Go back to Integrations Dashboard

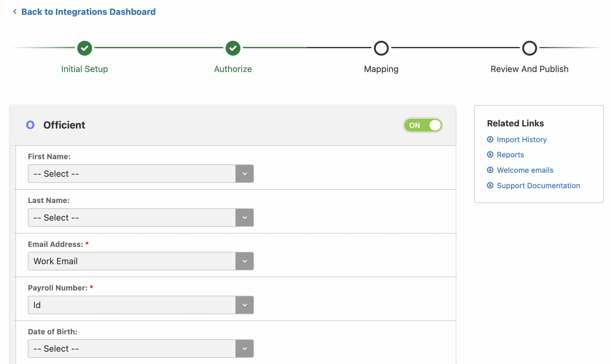tap(88, 12)
